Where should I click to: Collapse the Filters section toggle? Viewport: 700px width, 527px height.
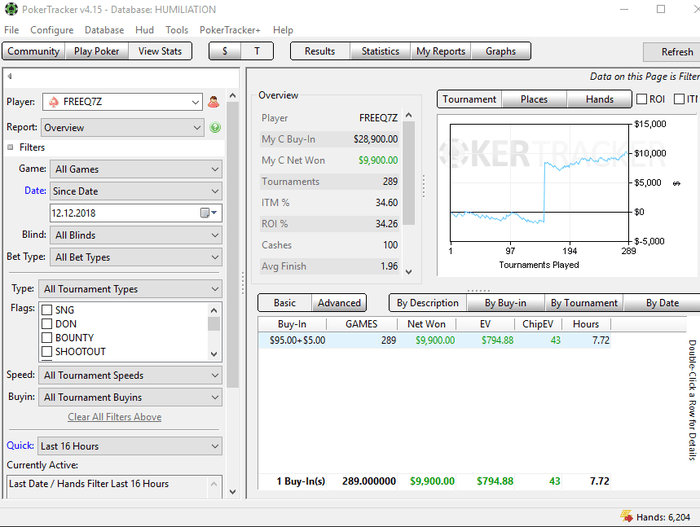10,147
